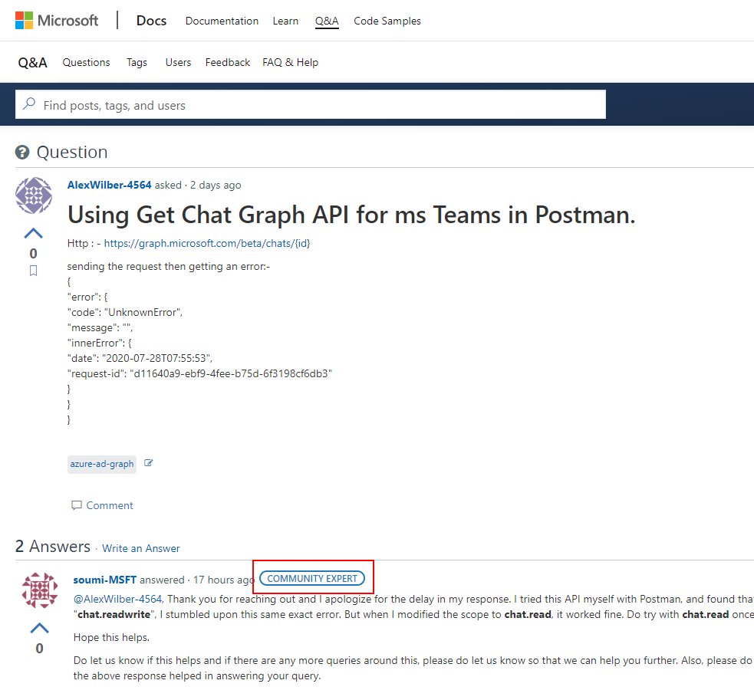Open the Users tab
Viewport: 754px width, 700px height.
[x=179, y=63]
